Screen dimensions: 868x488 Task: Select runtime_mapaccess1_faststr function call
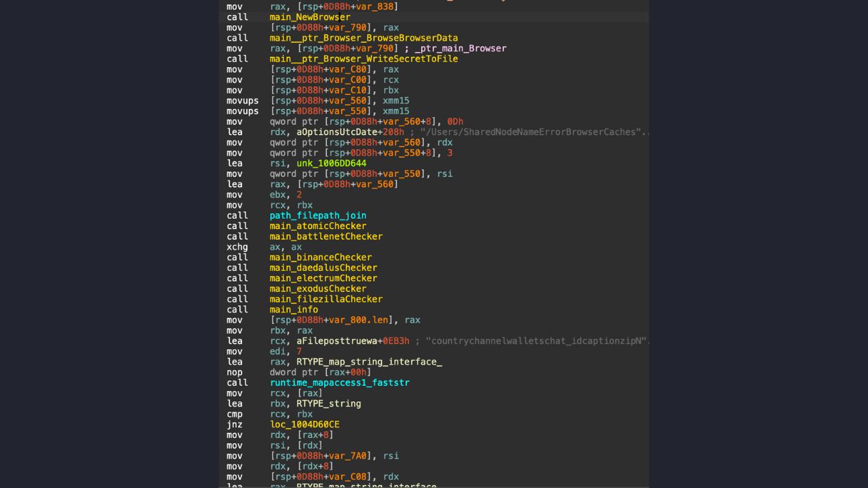(x=339, y=383)
